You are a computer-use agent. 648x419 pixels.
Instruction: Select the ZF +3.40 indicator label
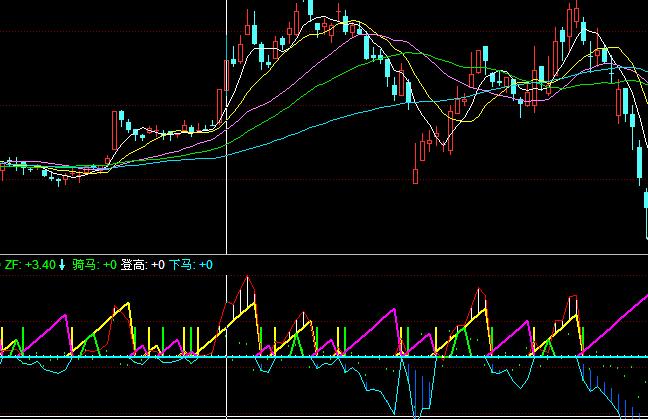[30, 265]
